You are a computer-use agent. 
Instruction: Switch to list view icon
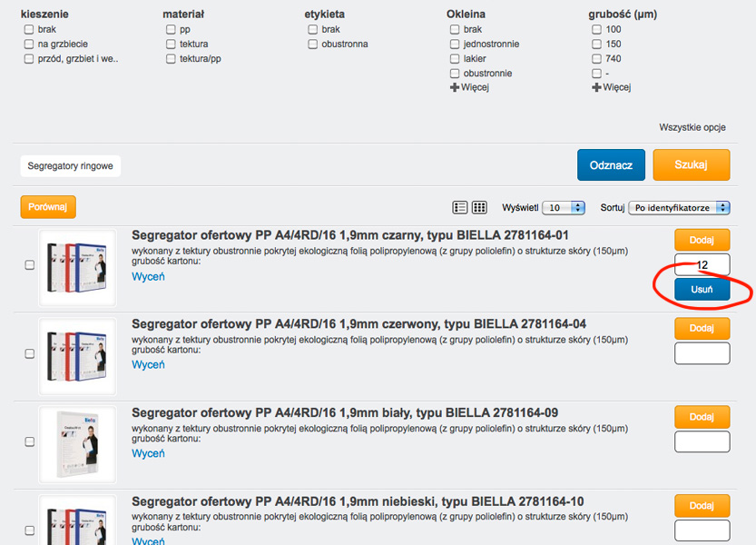459,208
